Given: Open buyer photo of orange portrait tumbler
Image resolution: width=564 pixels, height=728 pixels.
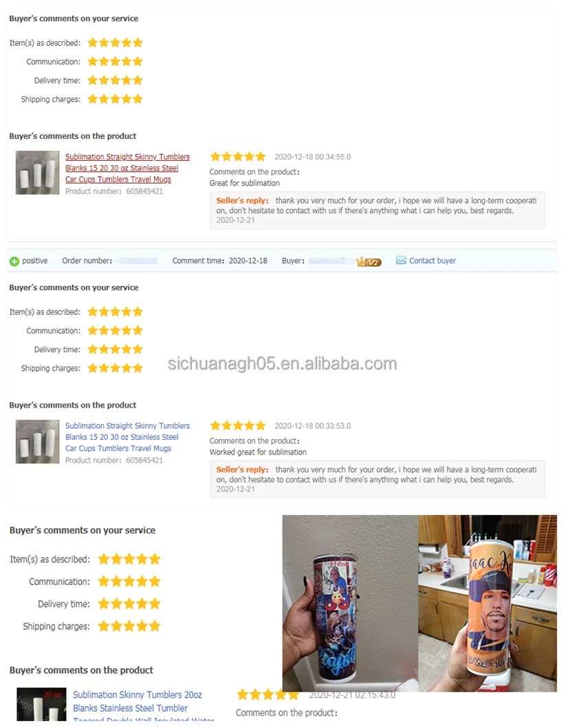Looking at the screenshot, I should coord(488,603).
